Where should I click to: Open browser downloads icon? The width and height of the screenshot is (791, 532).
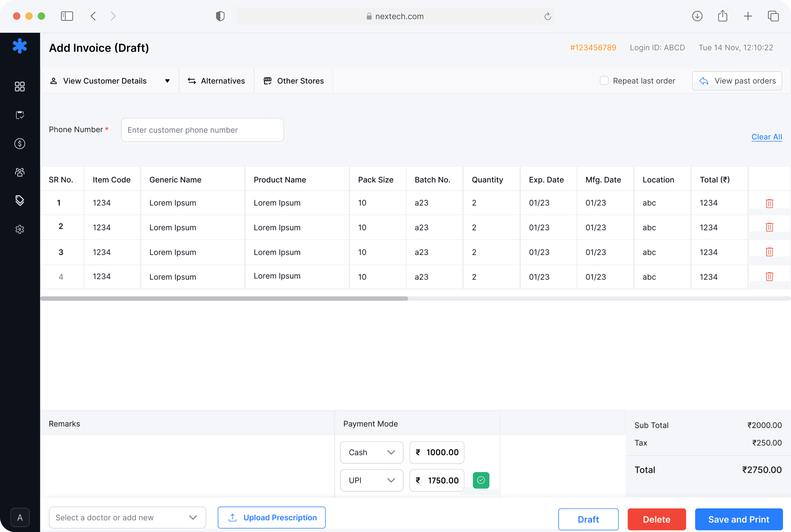697,16
